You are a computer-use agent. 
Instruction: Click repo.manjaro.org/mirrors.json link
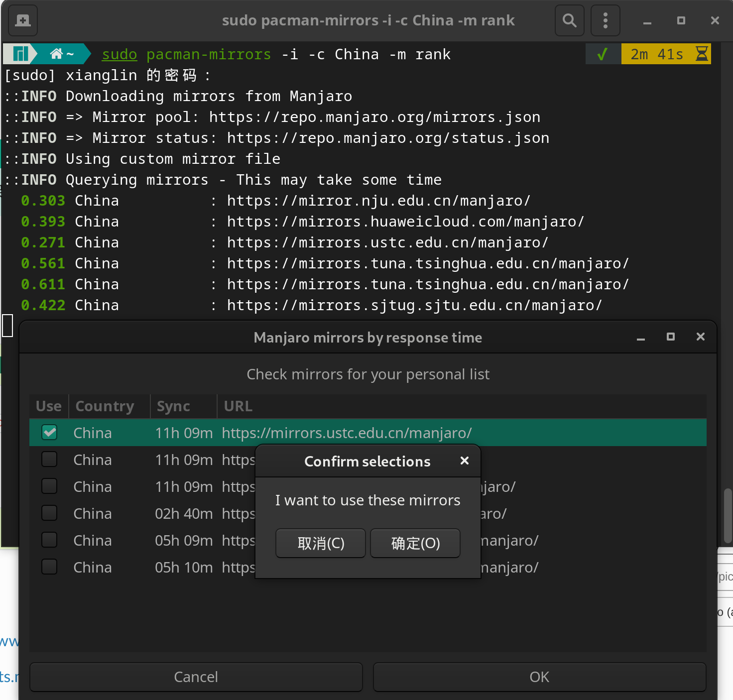tap(374, 117)
